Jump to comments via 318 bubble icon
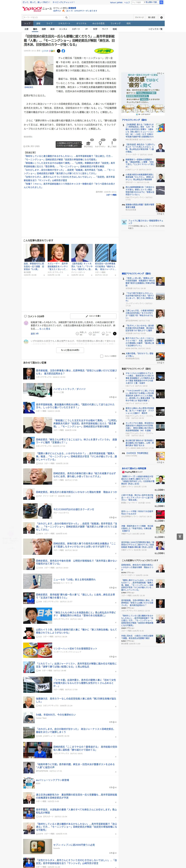This screenshot has width=186, height=868. coord(45,51)
